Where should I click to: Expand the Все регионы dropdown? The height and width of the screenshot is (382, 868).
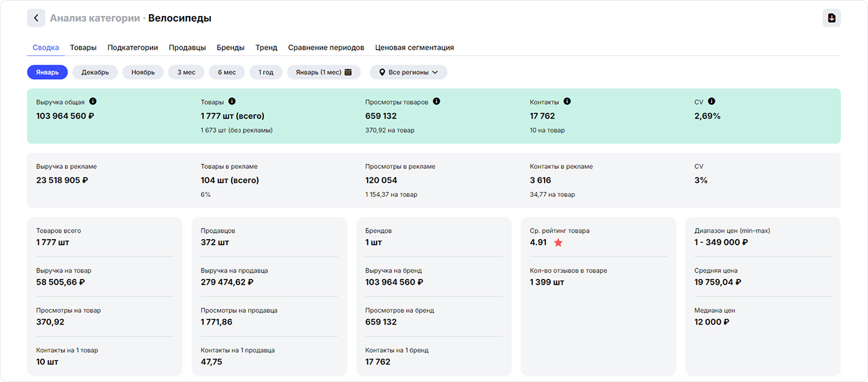click(x=408, y=72)
